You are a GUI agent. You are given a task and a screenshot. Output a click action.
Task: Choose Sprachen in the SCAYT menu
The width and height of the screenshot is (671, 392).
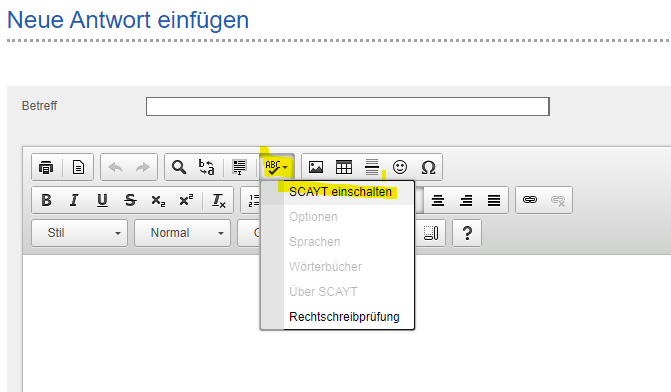click(337, 242)
